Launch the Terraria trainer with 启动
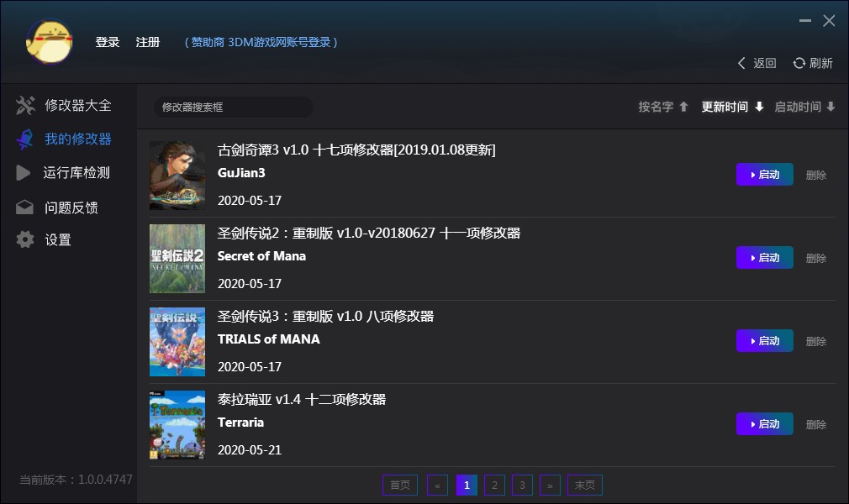 [765, 424]
